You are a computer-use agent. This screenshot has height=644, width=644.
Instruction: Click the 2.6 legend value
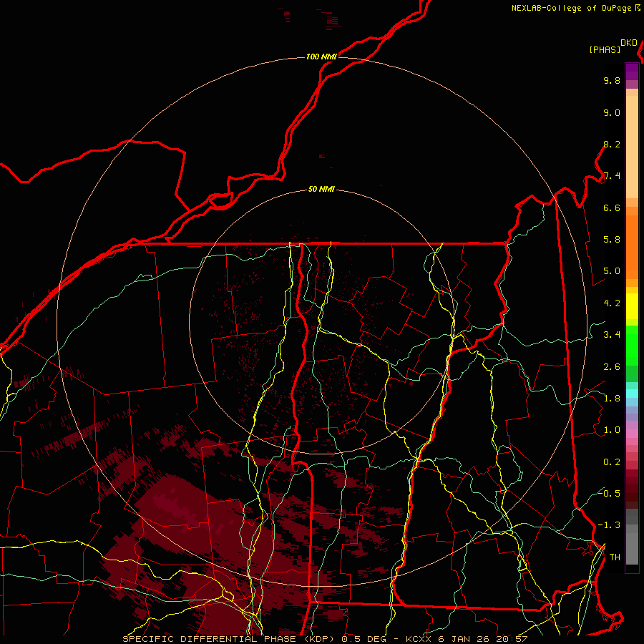(x=612, y=367)
